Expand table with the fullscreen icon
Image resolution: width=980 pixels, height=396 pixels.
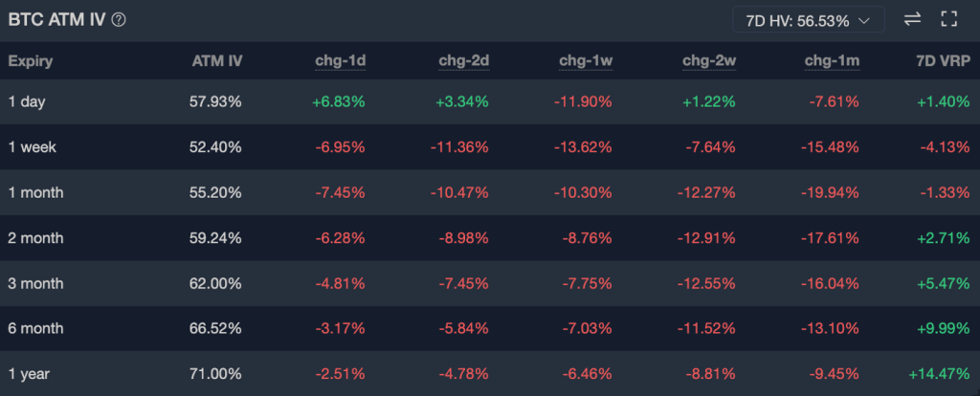tap(949, 19)
